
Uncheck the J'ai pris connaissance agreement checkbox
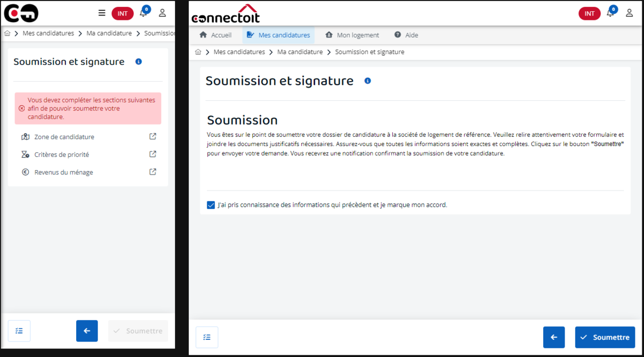click(211, 205)
